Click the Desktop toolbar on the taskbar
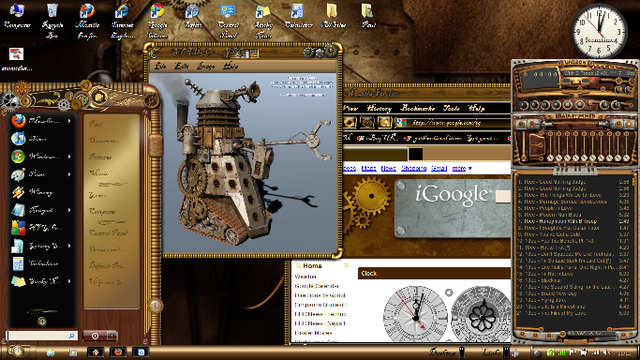The image size is (640, 360). click(x=442, y=352)
